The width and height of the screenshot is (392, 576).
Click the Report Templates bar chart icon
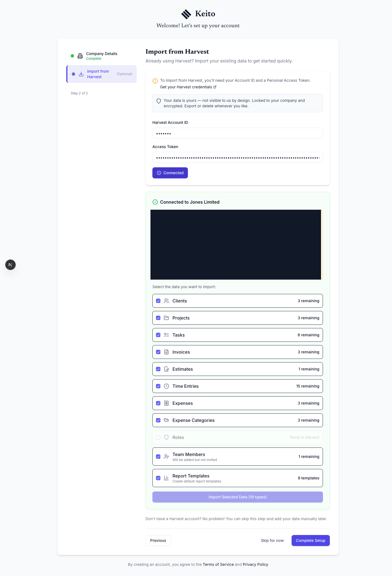pos(166,478)
